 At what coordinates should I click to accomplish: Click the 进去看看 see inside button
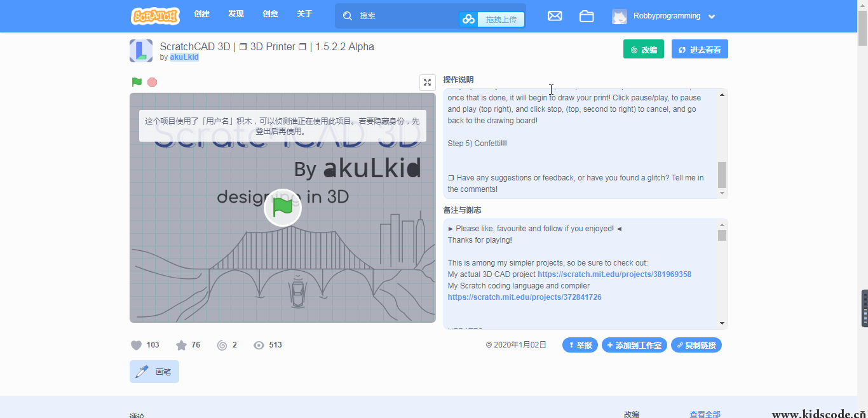pyautogui.click(x=700, y=49)
